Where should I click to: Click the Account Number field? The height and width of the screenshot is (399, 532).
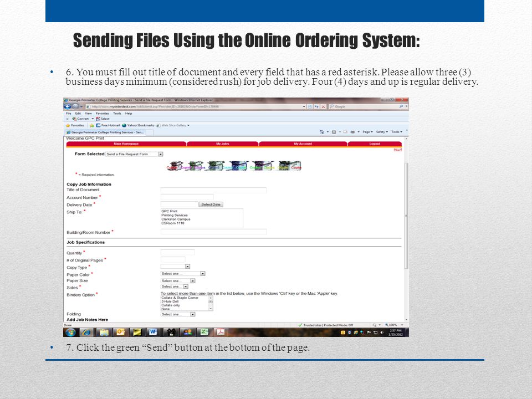coord(187,197)
